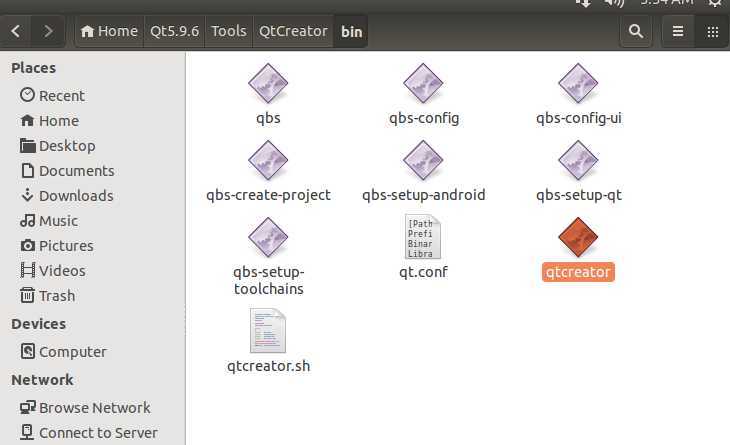Go forward with the right arrow button
Screen dimensions: 730x445
(47, 31)
